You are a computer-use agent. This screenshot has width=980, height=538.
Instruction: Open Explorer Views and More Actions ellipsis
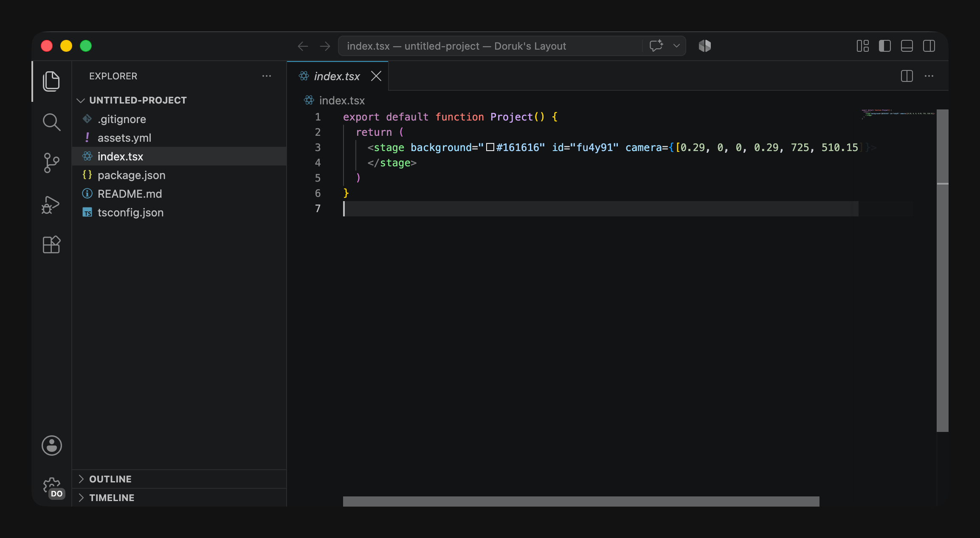pos(266,76)
